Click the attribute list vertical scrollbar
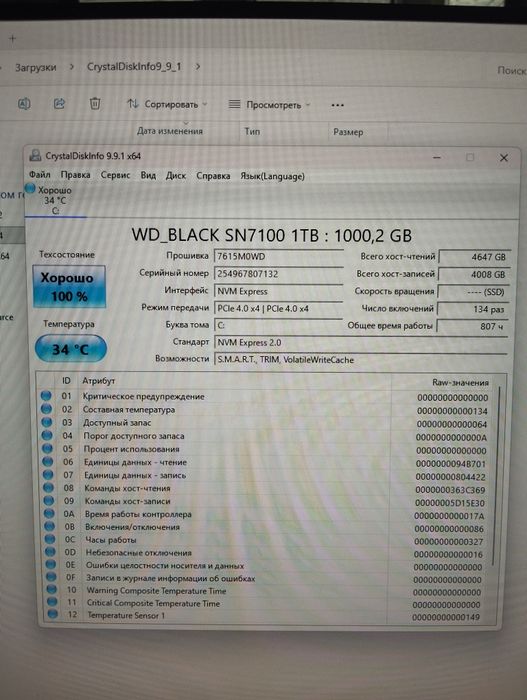The width and height of the screenshot is (527, 700). pyautogui.click(x=496, y=475)
